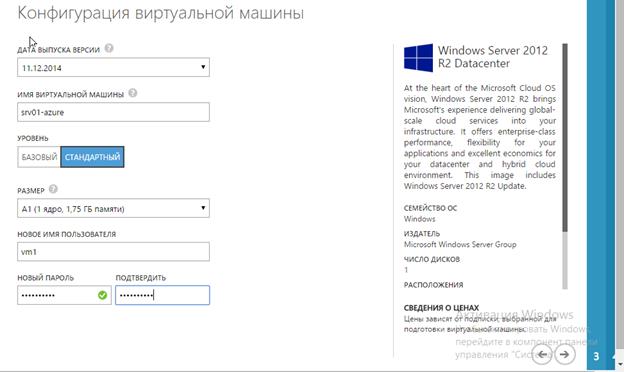Click the new user name field vm1
Screen dimensions: 624x372
click(x=113, y=252)
